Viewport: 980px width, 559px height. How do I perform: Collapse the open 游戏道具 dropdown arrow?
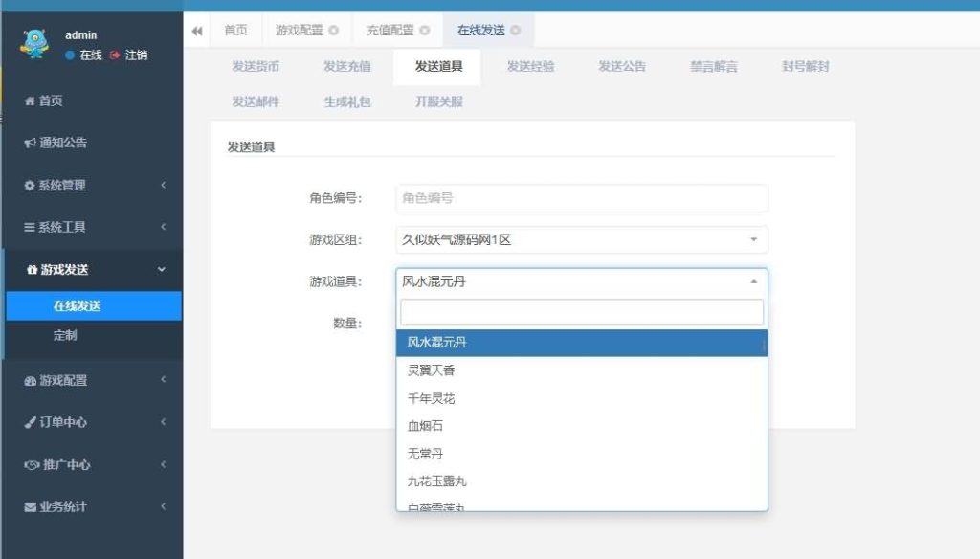tap(755, 280)
